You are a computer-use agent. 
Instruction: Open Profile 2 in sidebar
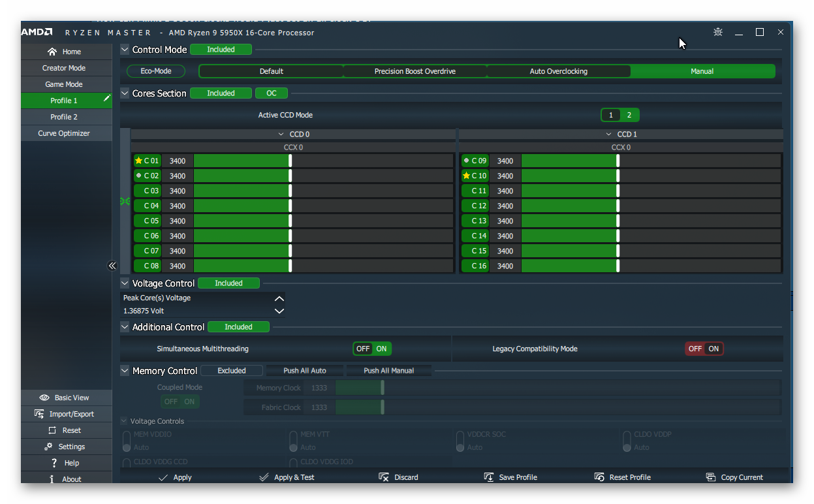[x=66, y=117]
